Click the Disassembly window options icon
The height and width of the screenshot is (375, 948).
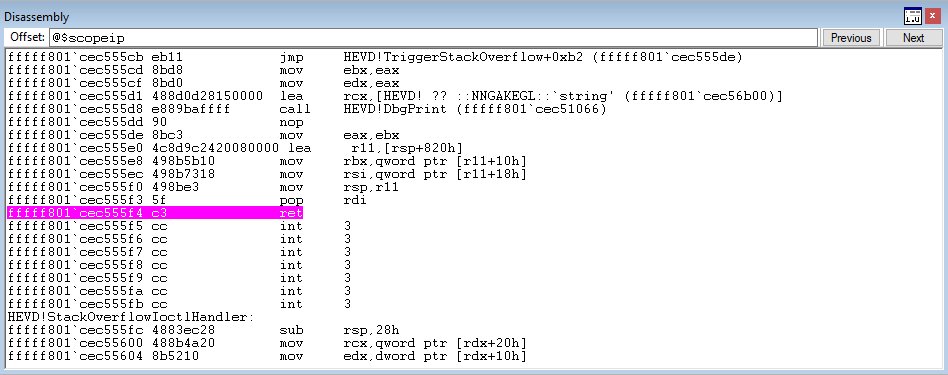pyautogui.click(x=912, y=17)
